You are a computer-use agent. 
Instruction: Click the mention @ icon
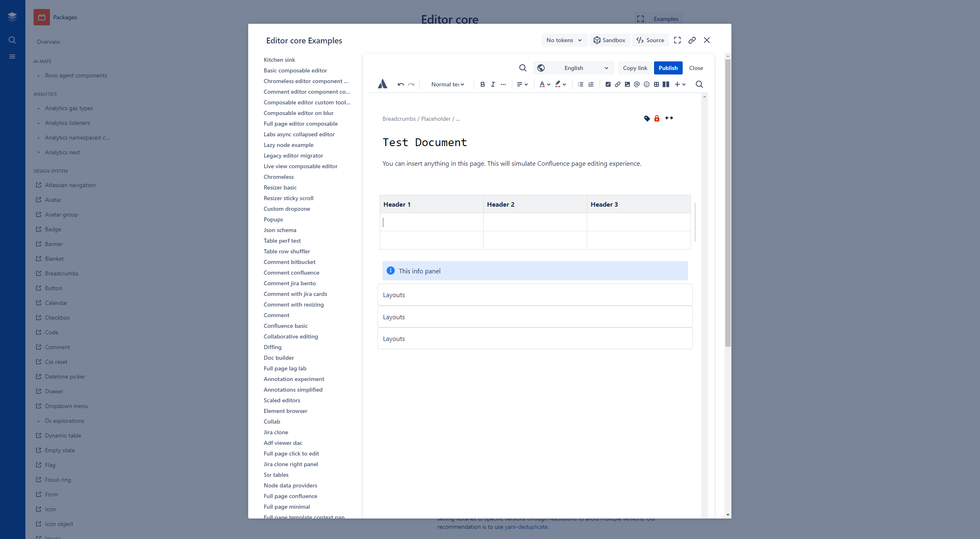(x=637, y=84)
